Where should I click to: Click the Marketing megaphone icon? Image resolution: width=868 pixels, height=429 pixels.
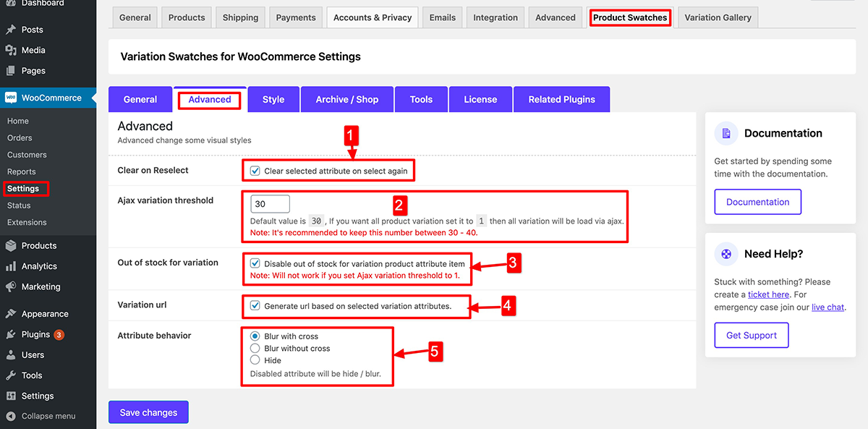(11, 286)
